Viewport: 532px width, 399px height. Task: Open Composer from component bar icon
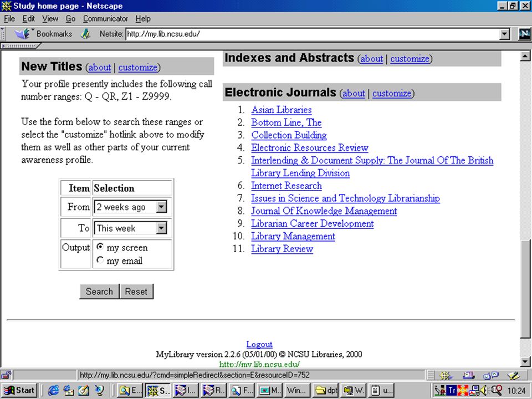click(x=514, y=375)
